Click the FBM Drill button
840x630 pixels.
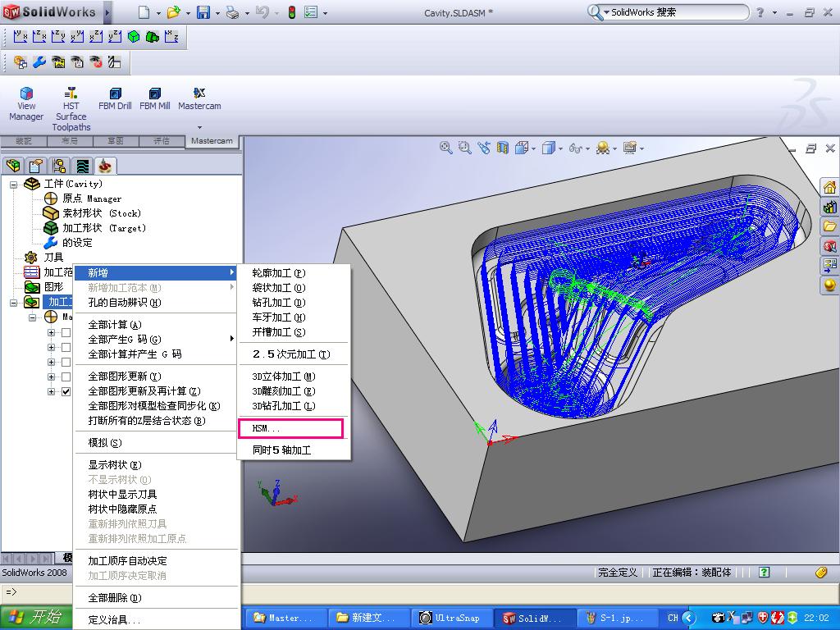(x=115, y=99)
